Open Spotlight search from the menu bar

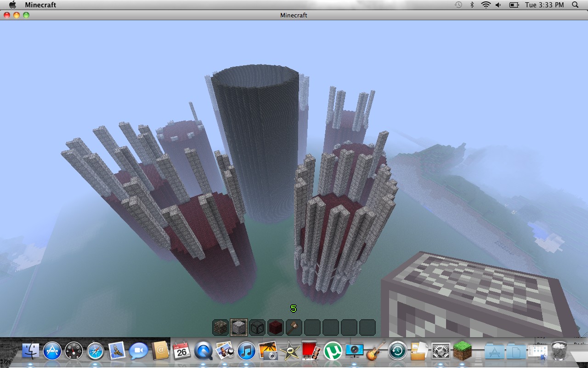click(x=575, y=5)
